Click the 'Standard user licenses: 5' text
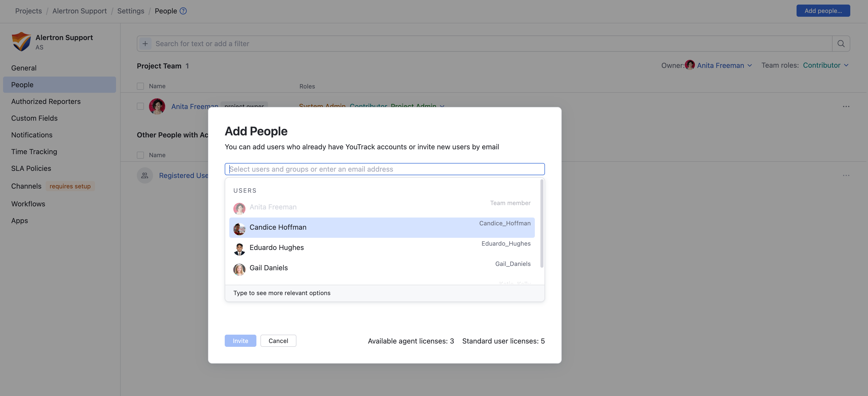 [503, 341]
